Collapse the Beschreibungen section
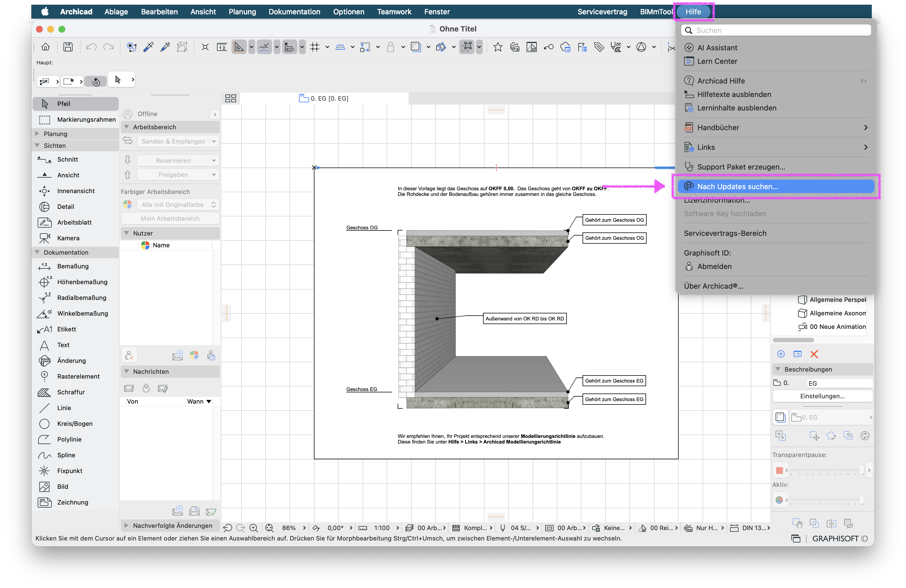Screen dimensions: 906x588 778,369
